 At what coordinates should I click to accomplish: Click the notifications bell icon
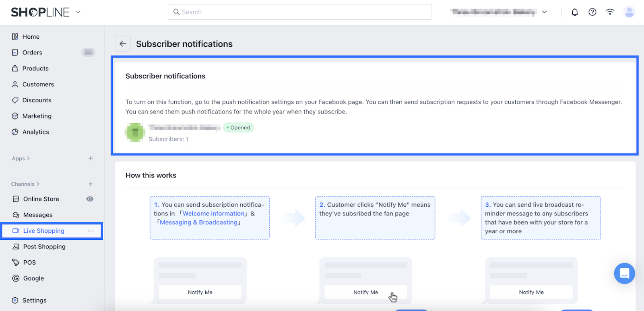(x=575, y=12)
